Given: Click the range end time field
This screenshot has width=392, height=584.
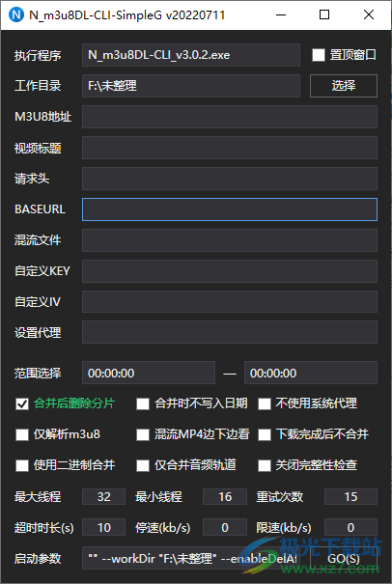Looking at the screenshot, I should [311, 373].
